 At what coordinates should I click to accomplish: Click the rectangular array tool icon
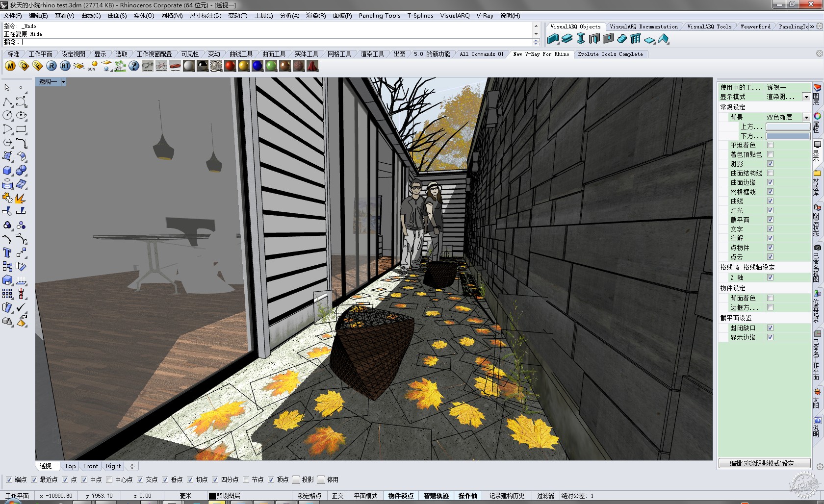click(x=7, y=294)
